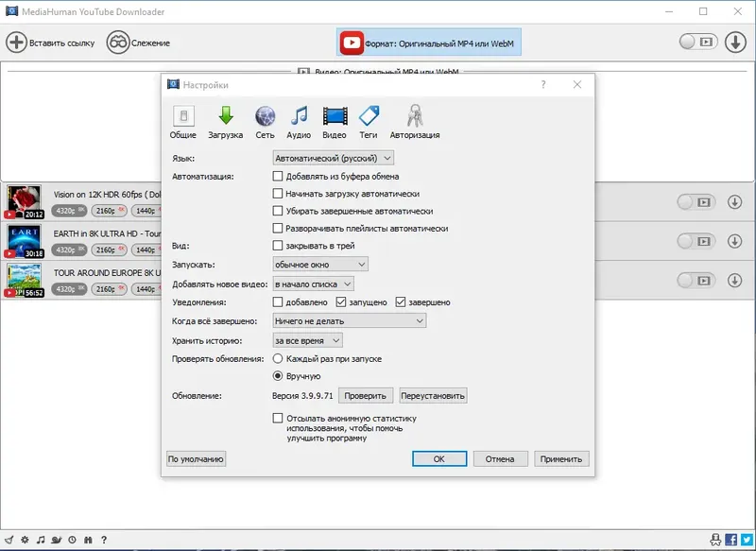This screenshot has width=756, height=551.
Task: Click the По умолчанию button
Action: click(x=196, y=459)
